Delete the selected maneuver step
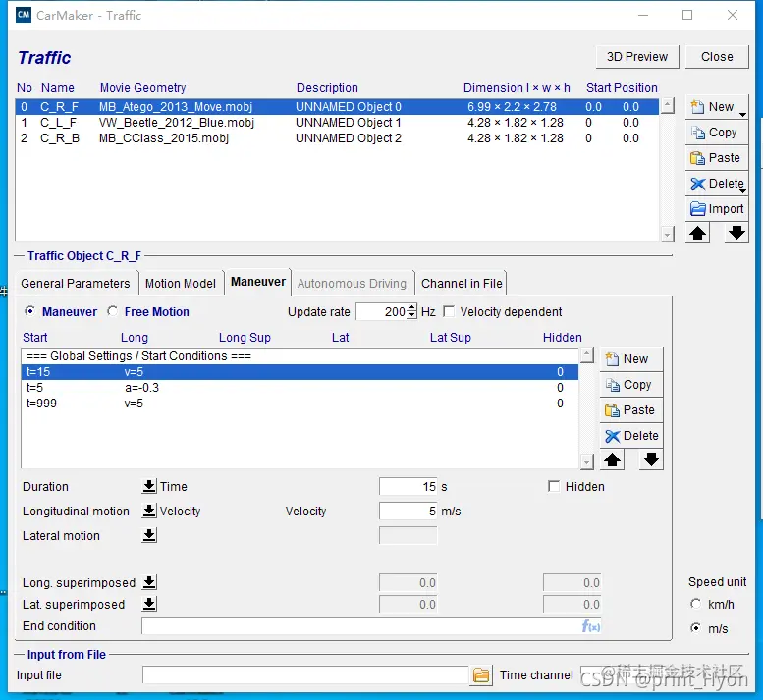The image size is (763, 700). 631,435
